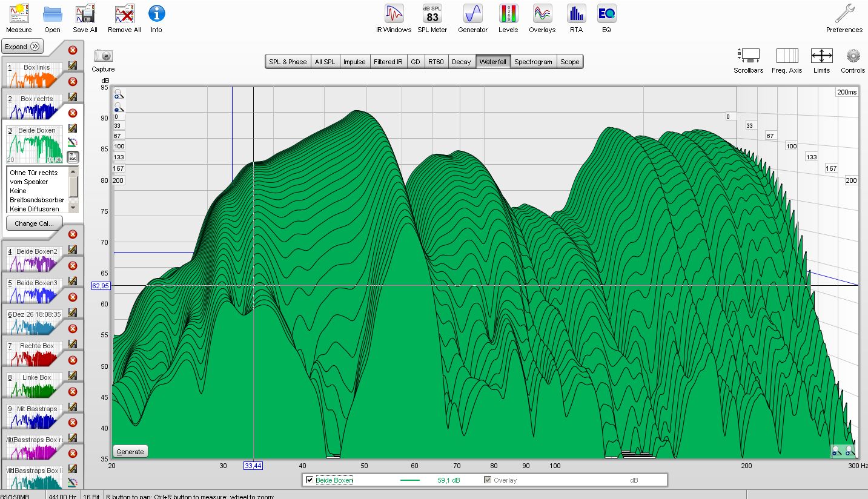The width and height of the screenshot is (868, 499).
Task: Toggle the Beide Boxen legend checkbox
Action: click(310, 480)
